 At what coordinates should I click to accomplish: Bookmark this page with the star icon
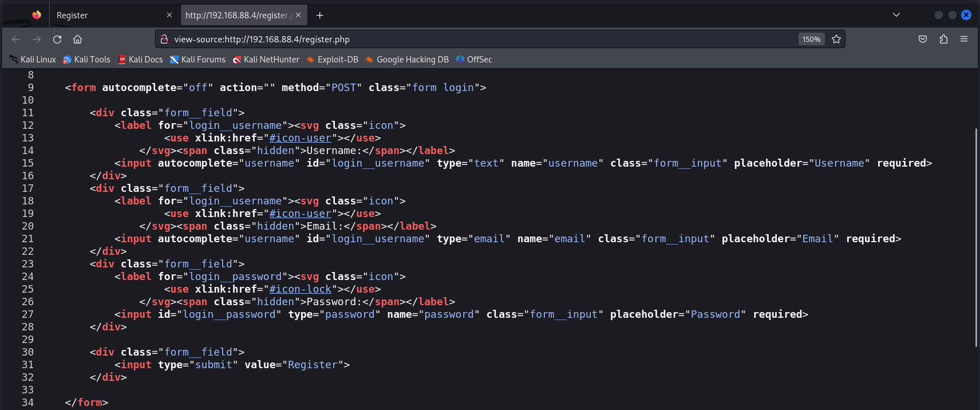click(836, 39)
